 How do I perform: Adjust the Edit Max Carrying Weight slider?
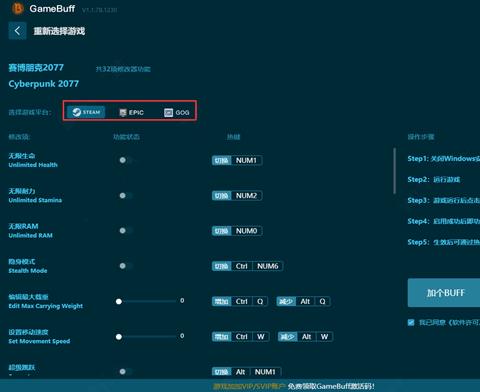click(147, 301)
